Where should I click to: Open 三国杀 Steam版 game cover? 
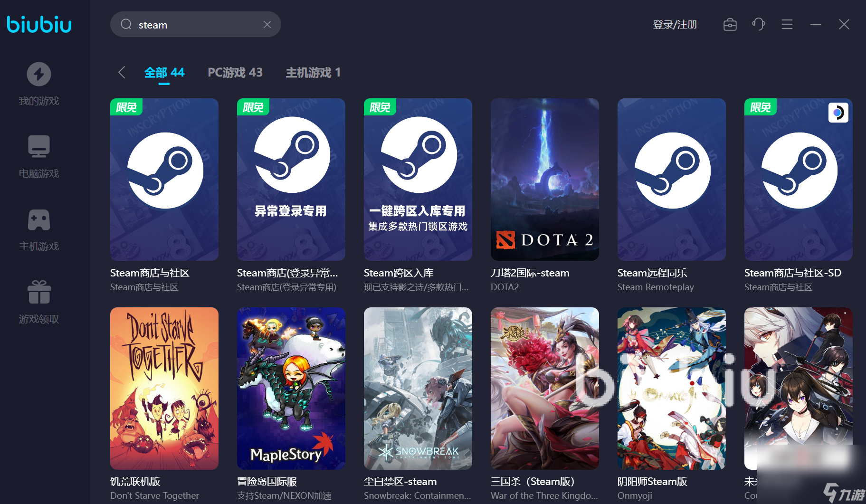(x=545, y=389)
